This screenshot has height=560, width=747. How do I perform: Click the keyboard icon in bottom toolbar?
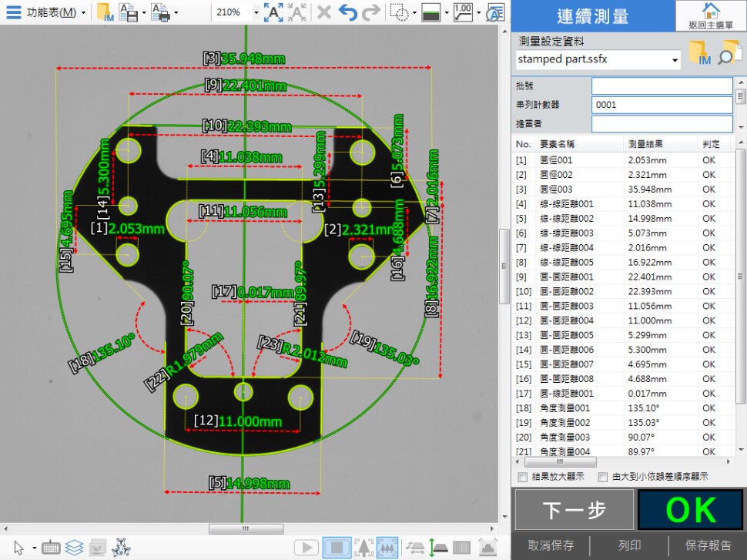coord(52,548)
